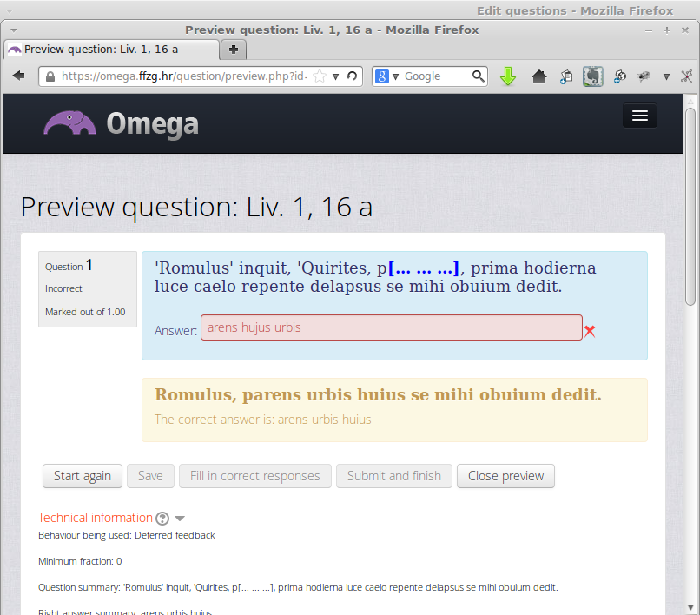Click the search magnifier icon
Screen dimensions: 700x615
(479, 76)
